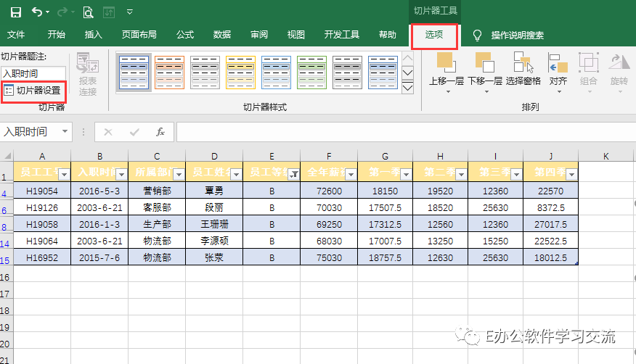Open the 对齐 align menu
This screenshot has height=364, width=636.
pyautogui.click(x=558, y=73)
